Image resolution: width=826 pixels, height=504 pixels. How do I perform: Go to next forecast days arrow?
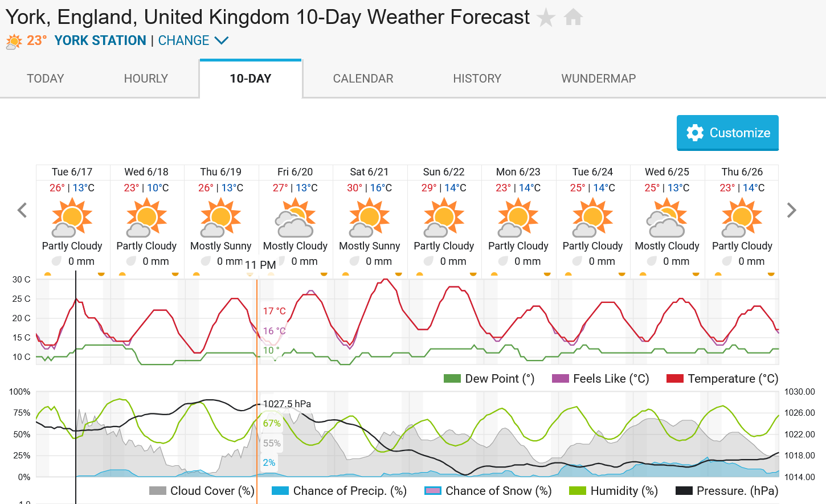[791, 210]
